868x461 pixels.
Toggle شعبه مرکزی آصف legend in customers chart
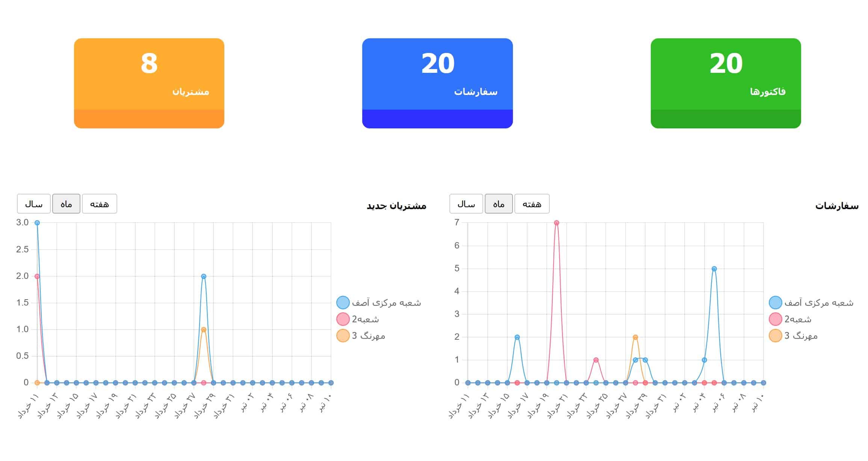(x=379, y=303)
